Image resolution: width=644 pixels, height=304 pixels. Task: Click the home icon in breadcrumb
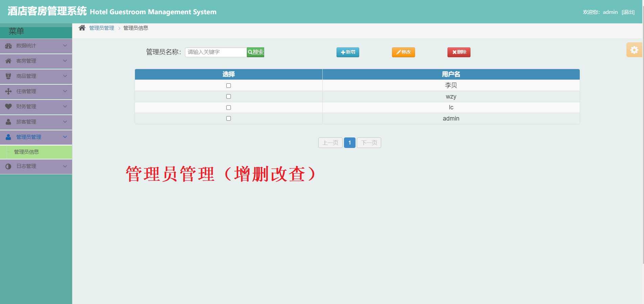coord(82,28)
